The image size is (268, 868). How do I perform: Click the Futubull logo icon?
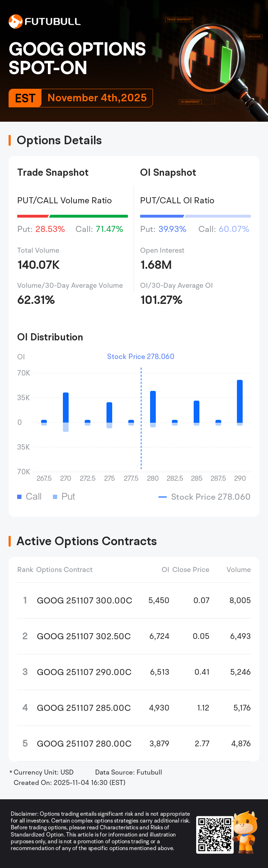pos(15,21)
